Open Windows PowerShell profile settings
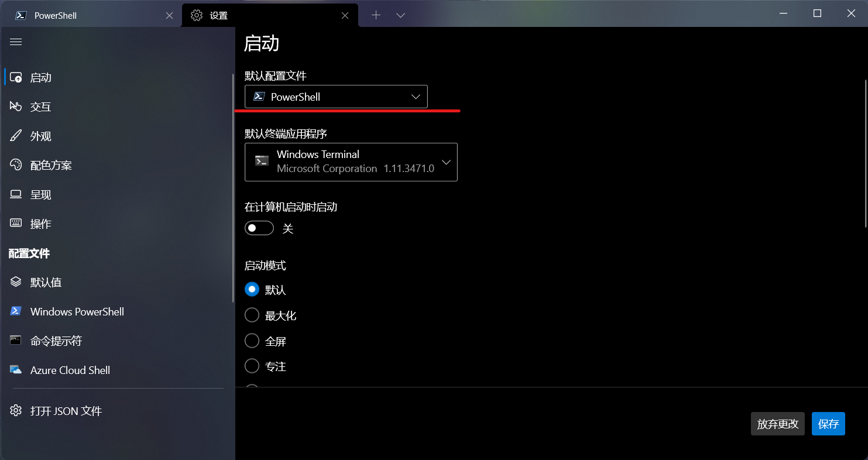 [x=116, y=311]
